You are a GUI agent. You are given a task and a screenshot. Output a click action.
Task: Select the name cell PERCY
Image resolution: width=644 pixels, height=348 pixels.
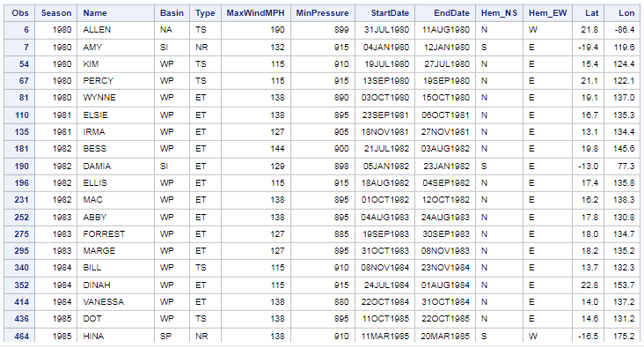(x=116, y=81)
